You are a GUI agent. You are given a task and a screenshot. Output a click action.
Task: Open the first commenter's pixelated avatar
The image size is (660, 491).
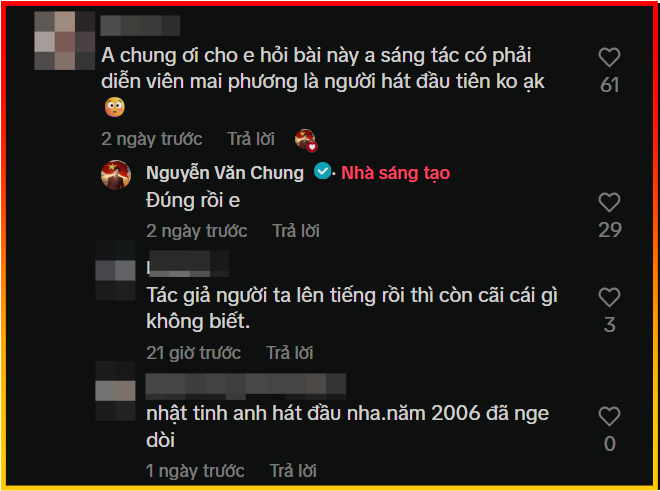coord(64,40)
